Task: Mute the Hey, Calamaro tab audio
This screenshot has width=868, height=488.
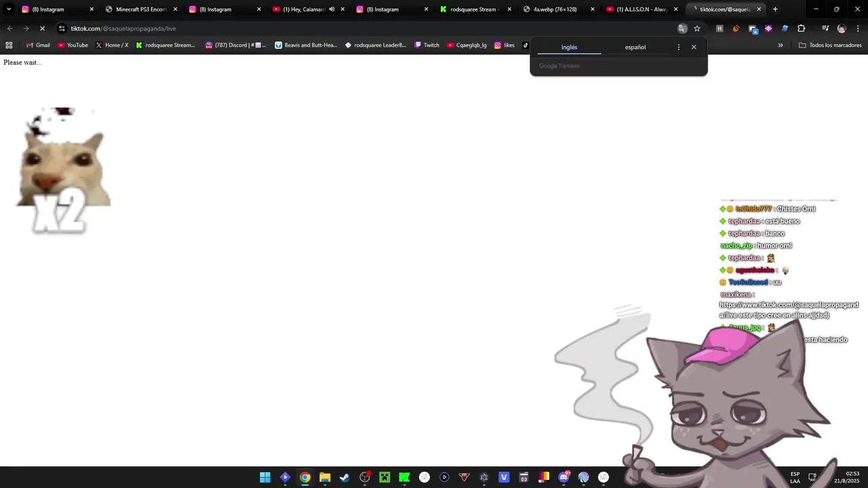Action: pos(332,9)
